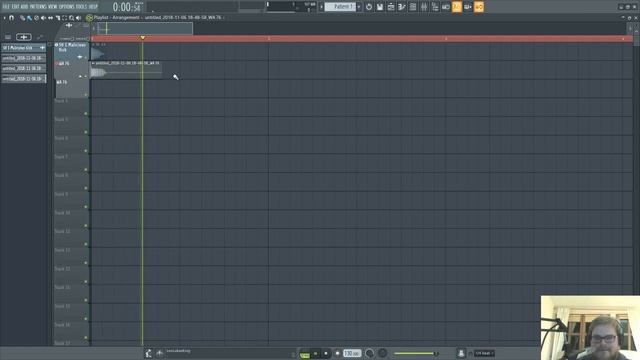
Task: Toggle the magnet snap icon in playlist toolbar
Action: (x=11, y=18)
